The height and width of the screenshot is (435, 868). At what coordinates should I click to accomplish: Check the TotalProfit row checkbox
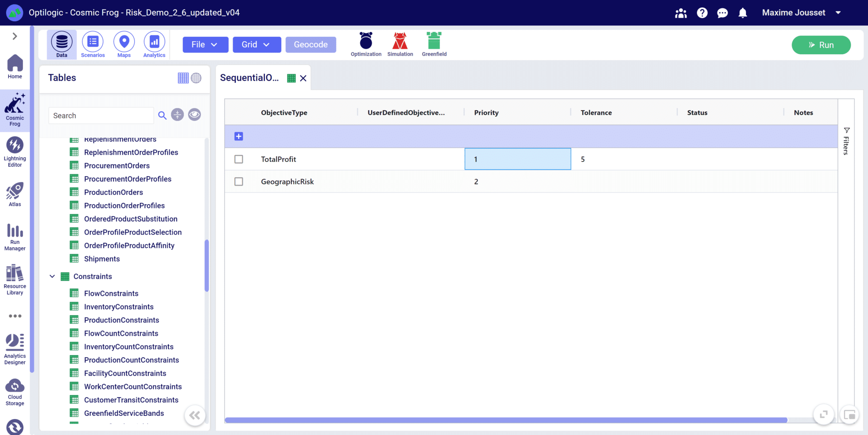[239, 159]
